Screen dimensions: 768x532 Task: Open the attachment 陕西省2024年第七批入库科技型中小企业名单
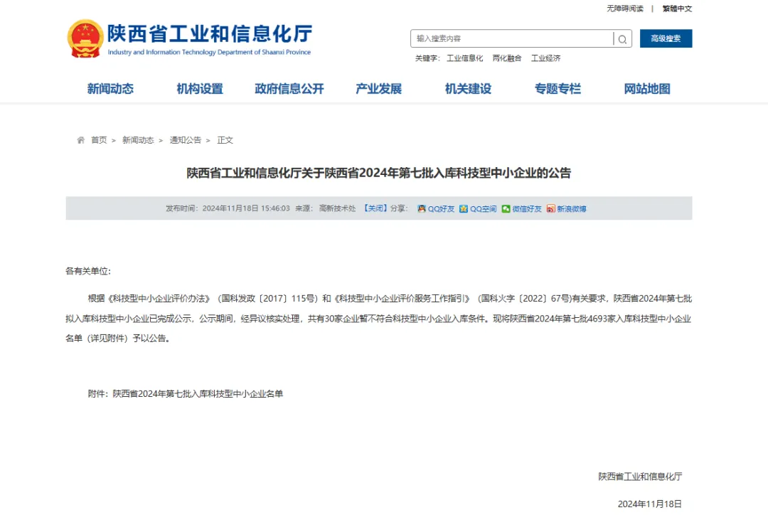(198, 393)
